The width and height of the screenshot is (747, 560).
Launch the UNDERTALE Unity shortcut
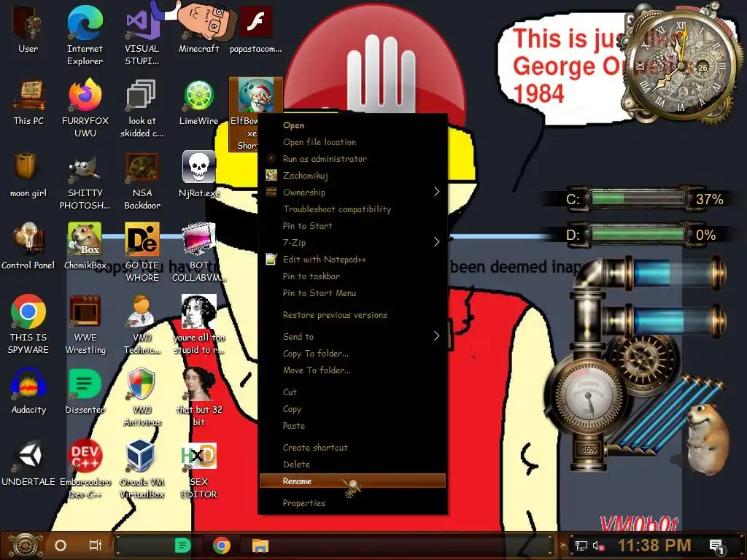pyautogui.click(x=28, y=464)
